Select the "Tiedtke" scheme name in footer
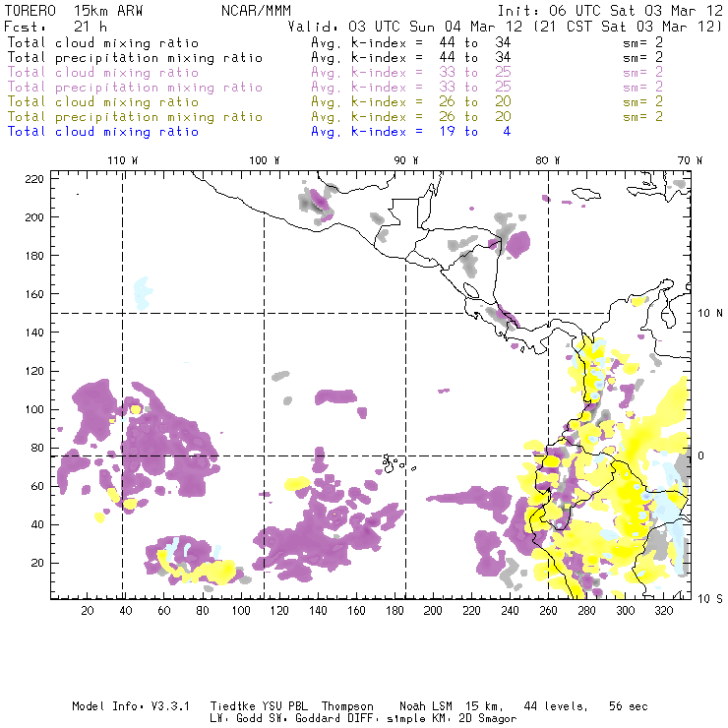The width and height of the screenshot is (728, 728). [233, 706]
